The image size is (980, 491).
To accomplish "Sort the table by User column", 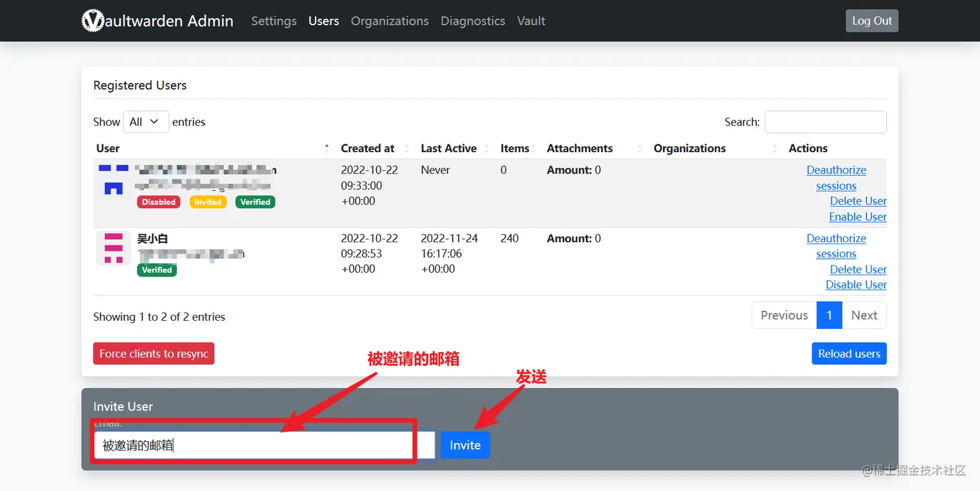I will (213, 148).
